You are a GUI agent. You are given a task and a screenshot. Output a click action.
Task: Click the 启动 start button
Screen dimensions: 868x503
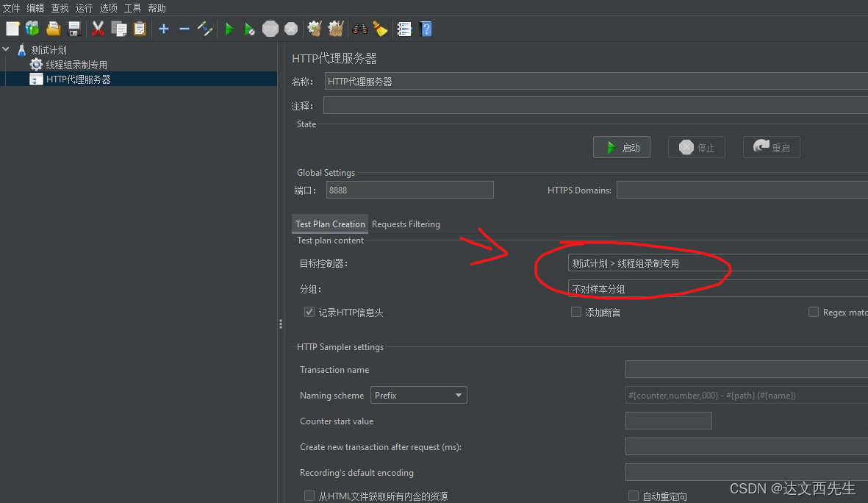(622, 147)
